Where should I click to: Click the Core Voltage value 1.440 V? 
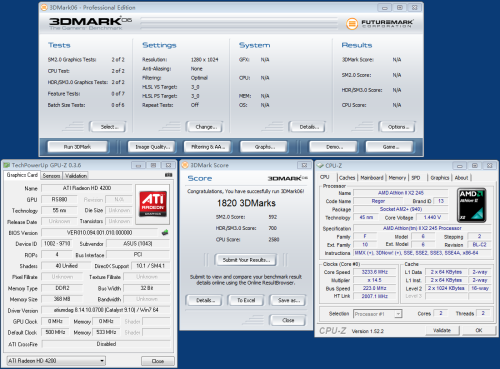coord(432,217)
